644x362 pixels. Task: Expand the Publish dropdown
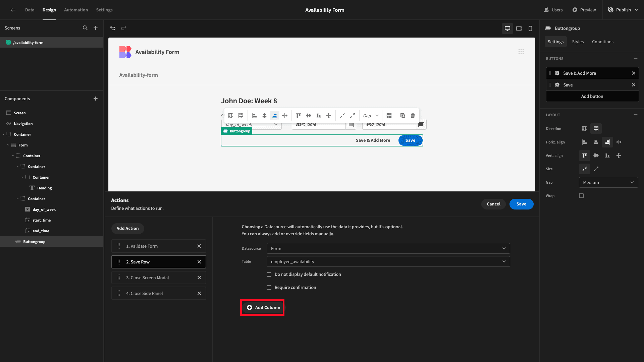click(637, 10)
